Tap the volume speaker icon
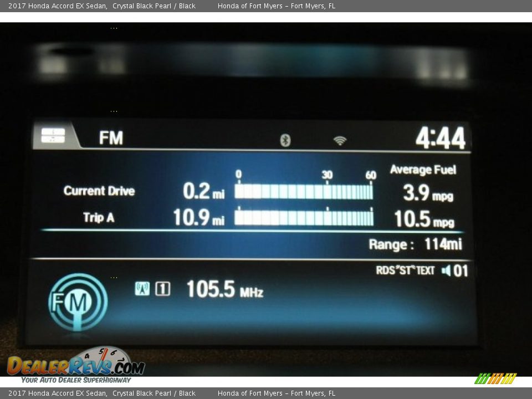532x399 pixels. [x=446, y=271]
